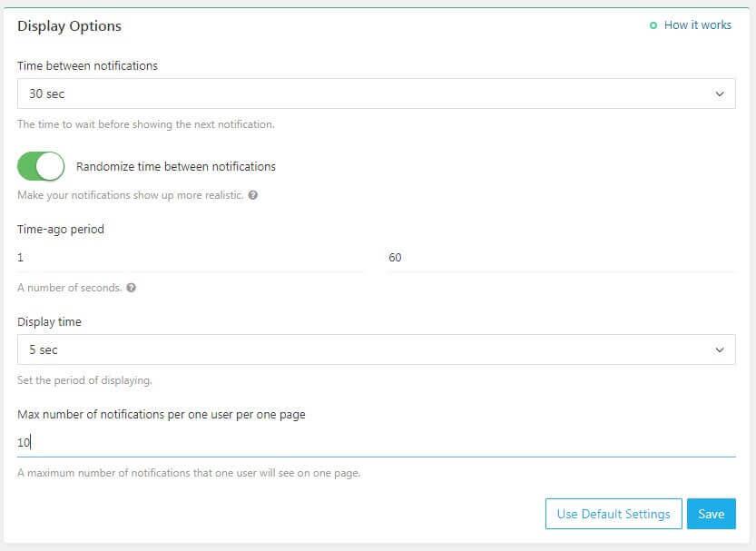Click Max number of notifications per user label

coord(162,415)
